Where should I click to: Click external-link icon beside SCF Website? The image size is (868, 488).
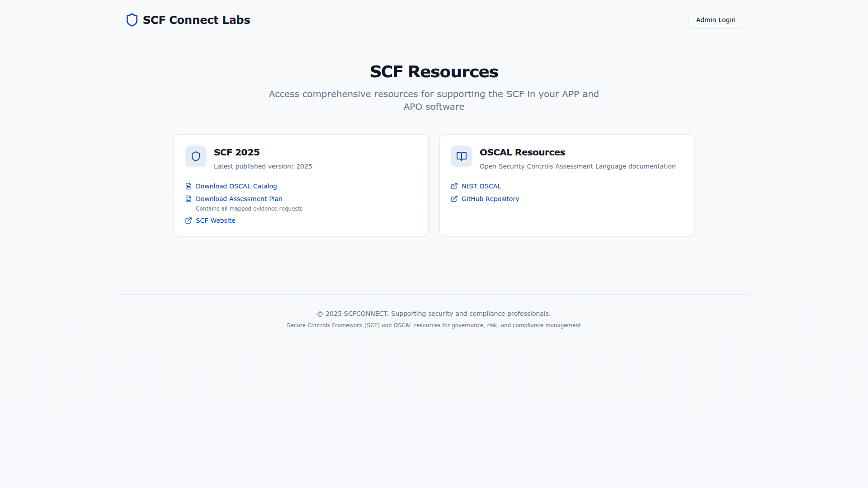(x=189, y=221)
